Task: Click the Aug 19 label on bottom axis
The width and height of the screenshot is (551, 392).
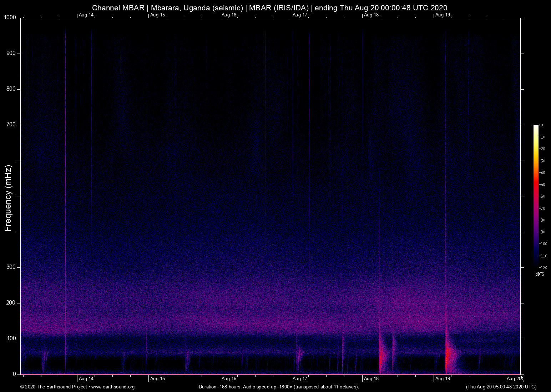Action: (443, 379)
